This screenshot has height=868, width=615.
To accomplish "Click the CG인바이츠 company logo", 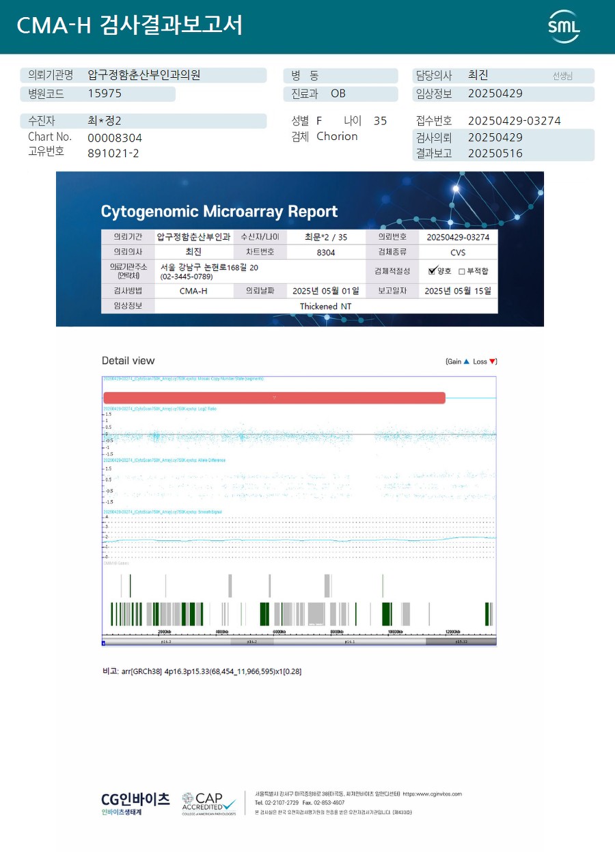I will (x=135, y=803).
